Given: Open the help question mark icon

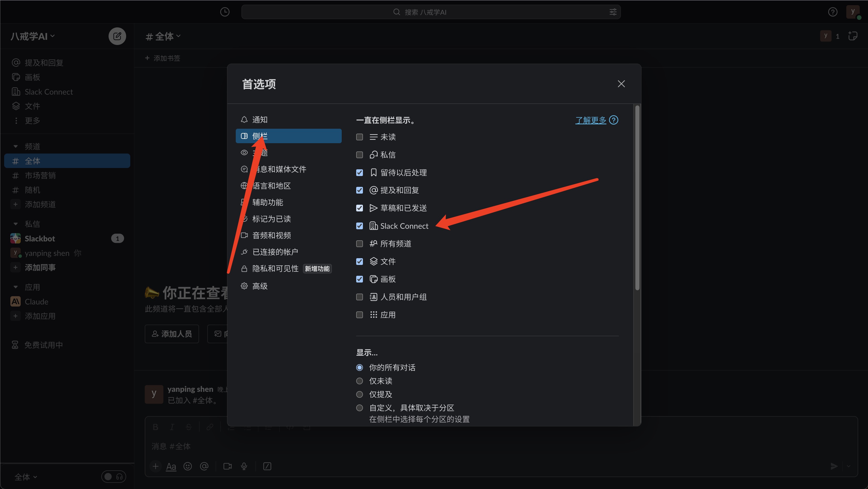Looking at the screenshot, I should click(832, 12).
